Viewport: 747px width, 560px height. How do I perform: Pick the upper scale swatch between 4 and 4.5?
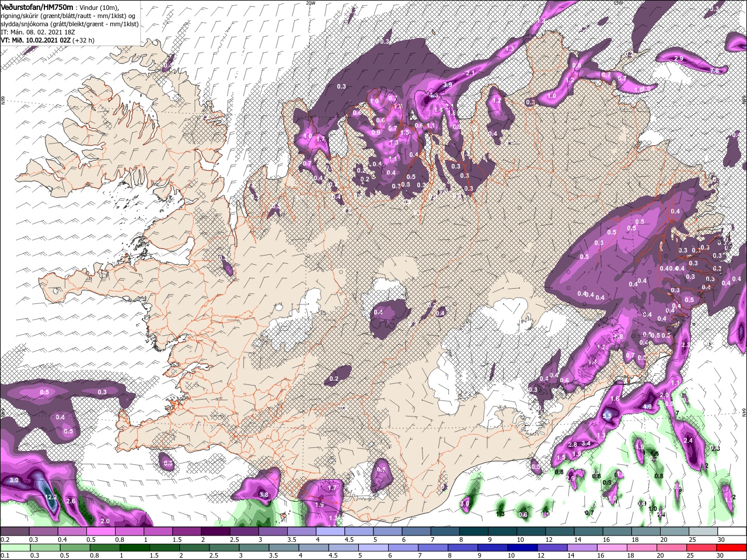330,531
